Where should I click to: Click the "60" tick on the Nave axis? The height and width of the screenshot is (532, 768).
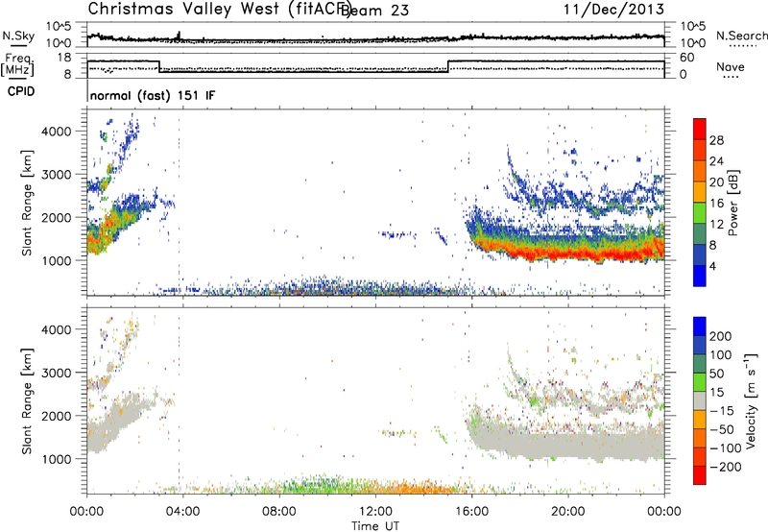[687, 58]
